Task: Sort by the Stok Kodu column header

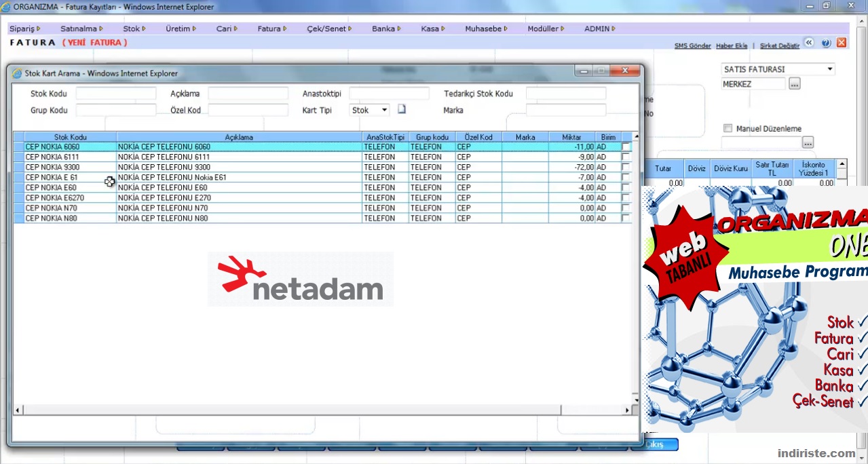Action: (70, 137)
